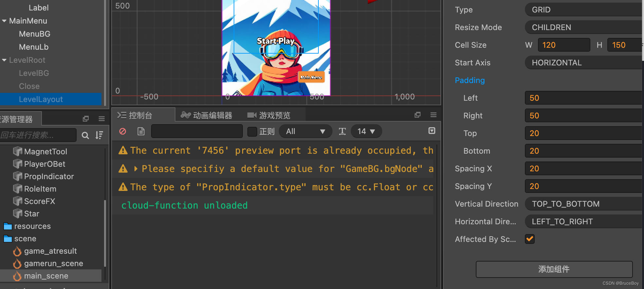Switch to the 动画编辑器 animation editor tab
The image size is (644, 289).
(x=206, y=115)
